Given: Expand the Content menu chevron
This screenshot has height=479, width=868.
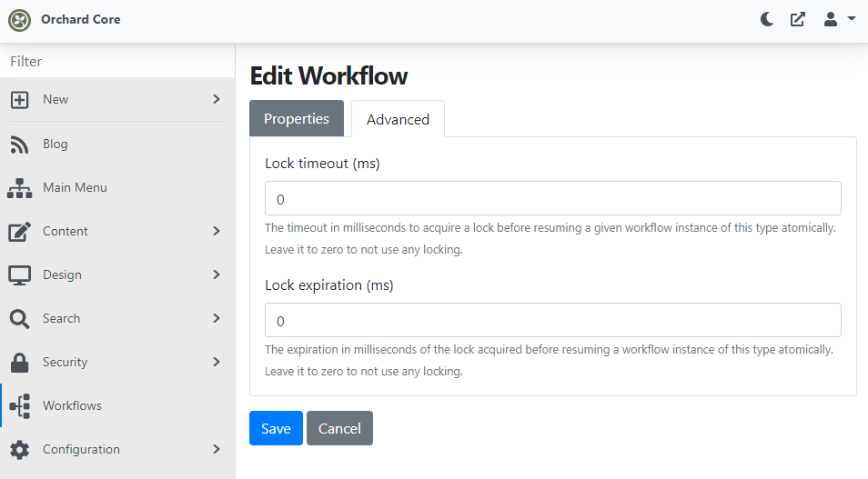Looking at the screenshot, I should pos(217,231).
